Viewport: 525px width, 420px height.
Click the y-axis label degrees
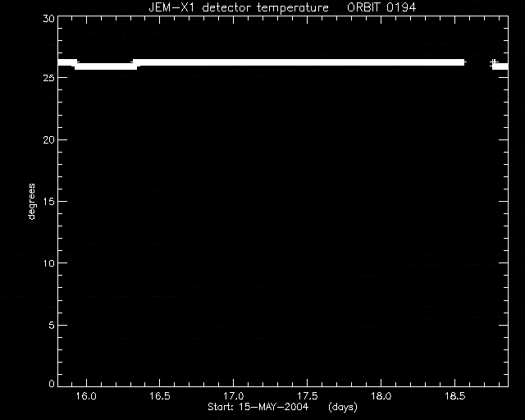click(x=31, y=201)
